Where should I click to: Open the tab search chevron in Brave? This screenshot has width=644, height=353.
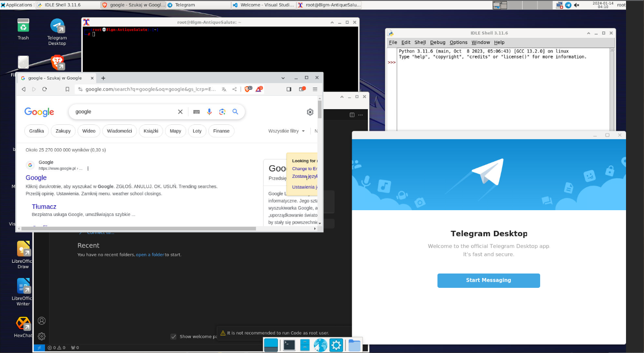[x=283, y=78]
